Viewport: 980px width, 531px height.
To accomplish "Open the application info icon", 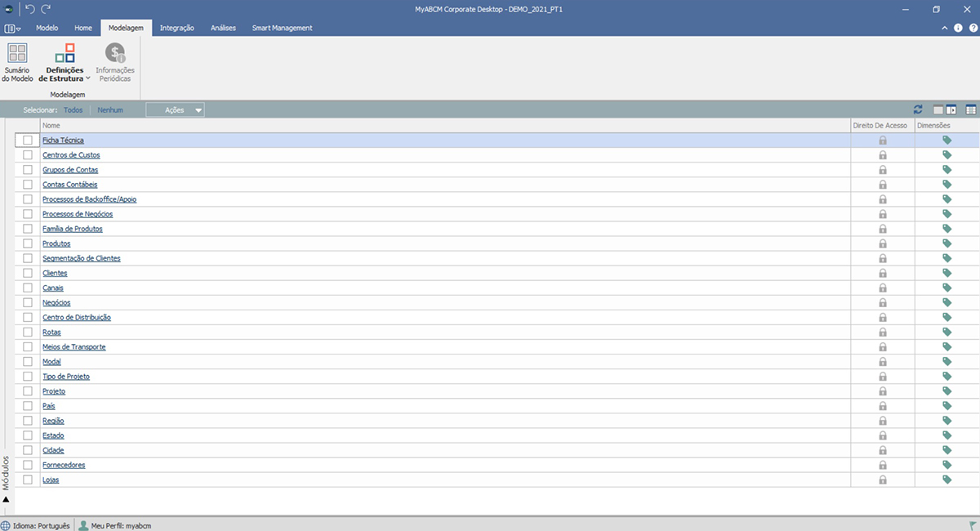I will coord(958,28).
